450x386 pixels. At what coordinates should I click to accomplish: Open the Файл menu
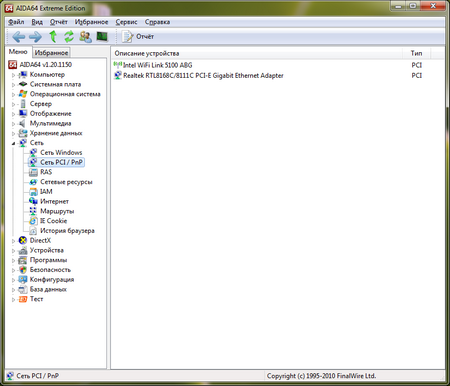pyautogui.click(x=16, y=22)
